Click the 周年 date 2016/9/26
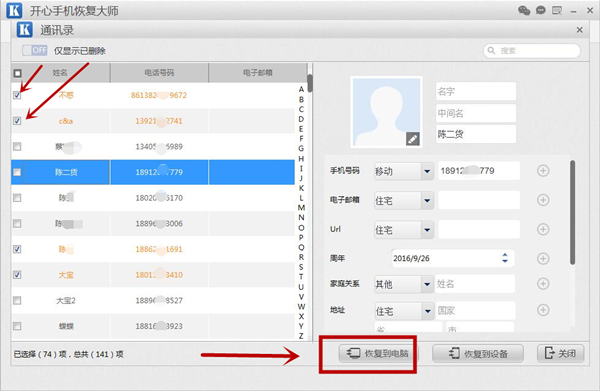Screen dimensions: 600x391 [411, 258]
